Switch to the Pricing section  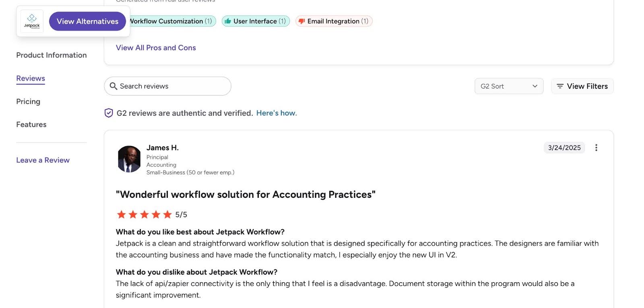pos(28,101)
